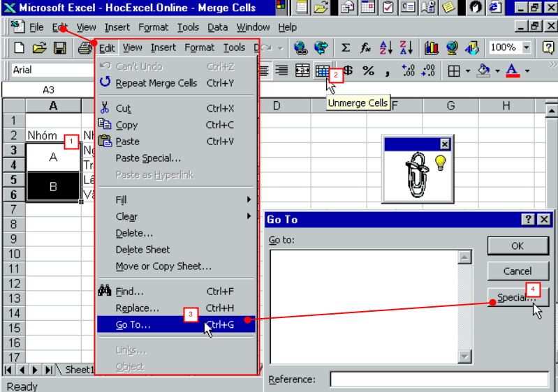Open the Window menu
558x392 pixels.
pyautogui.click(x=253, y=27)
